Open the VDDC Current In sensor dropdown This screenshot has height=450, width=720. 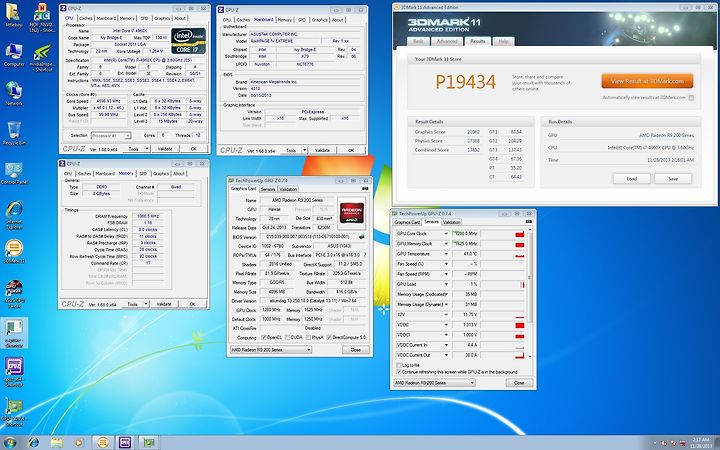(x=445, y=345)
